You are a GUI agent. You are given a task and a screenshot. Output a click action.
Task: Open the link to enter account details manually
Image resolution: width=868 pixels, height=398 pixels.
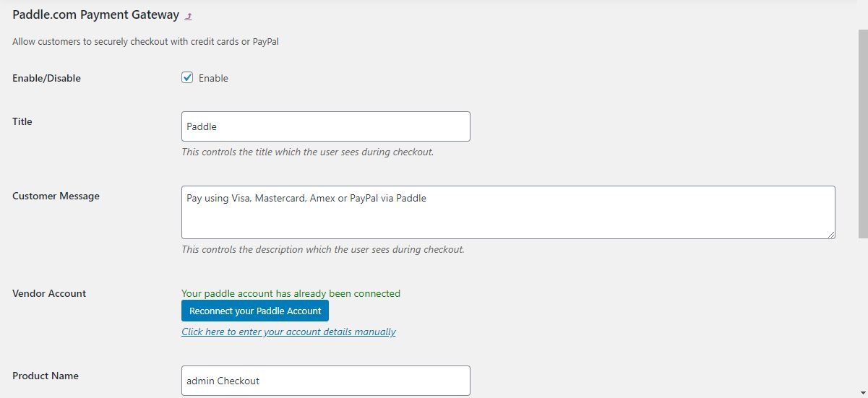coord(288,332)
